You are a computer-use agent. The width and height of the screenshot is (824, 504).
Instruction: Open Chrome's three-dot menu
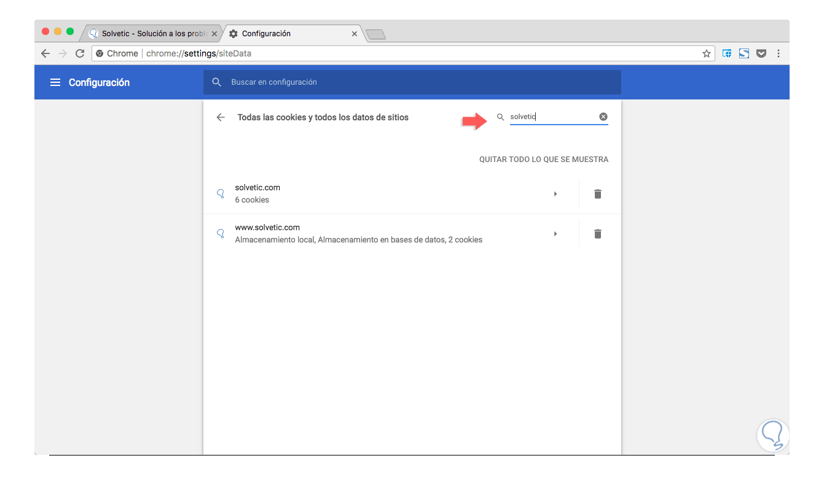779,53
